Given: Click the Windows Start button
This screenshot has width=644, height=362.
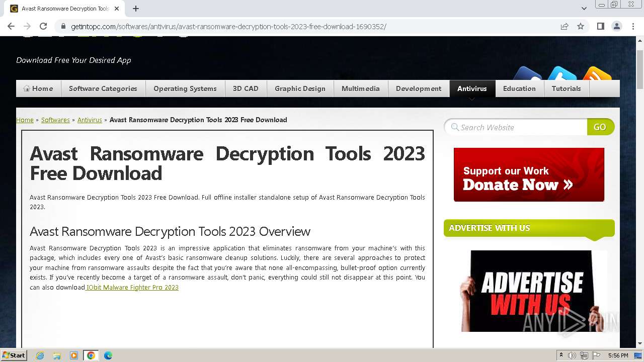Looking at the screenshot, I should [x=14, y=355].
